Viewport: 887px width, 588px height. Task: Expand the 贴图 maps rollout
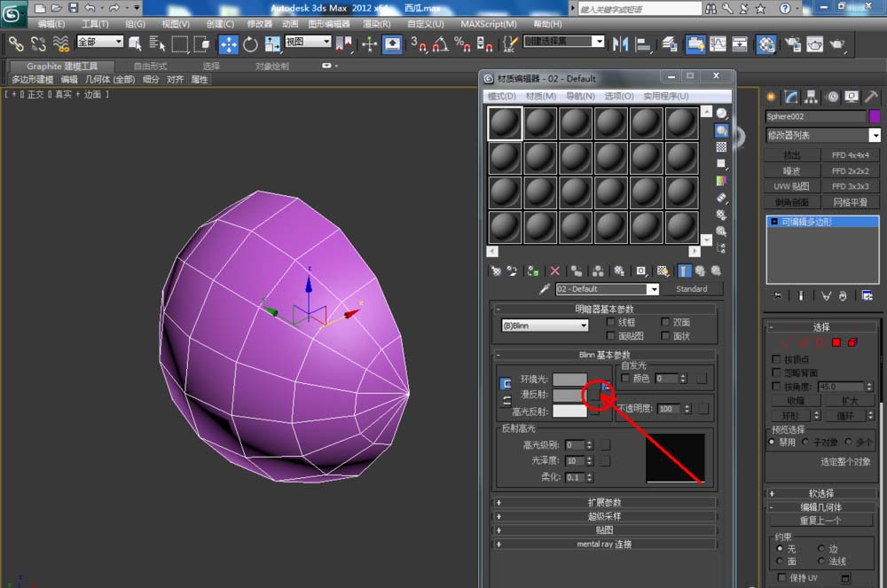click(605, 529)
